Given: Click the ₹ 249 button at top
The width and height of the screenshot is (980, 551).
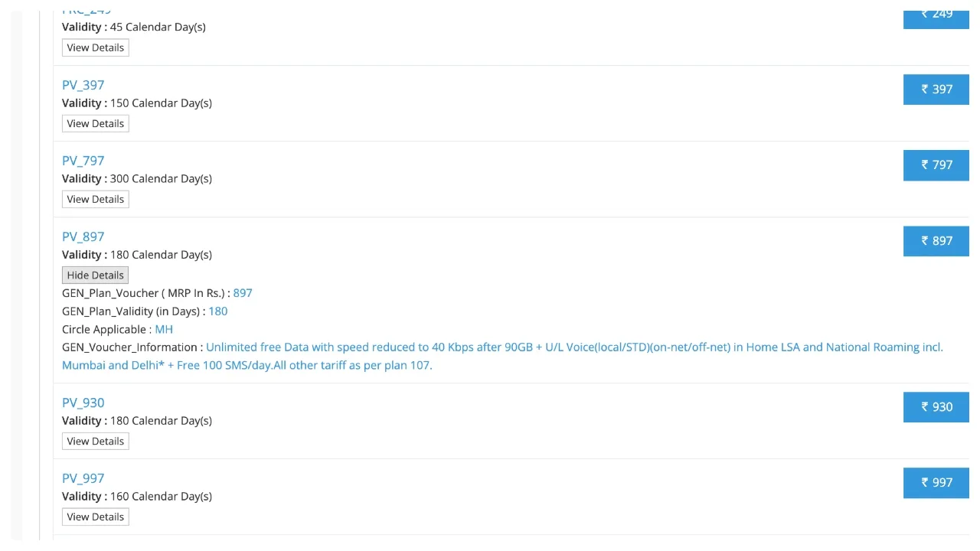Looking at the screenshot, I should click(936, 15).
